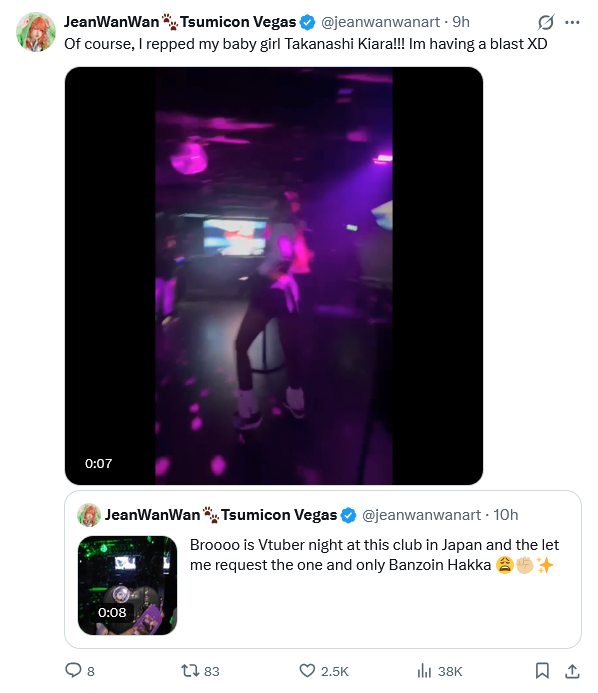The width and height of the screenshot is (598, 693).
Task: Click the quoted tweet's small avatar
Action: click(x=89, y=515)
